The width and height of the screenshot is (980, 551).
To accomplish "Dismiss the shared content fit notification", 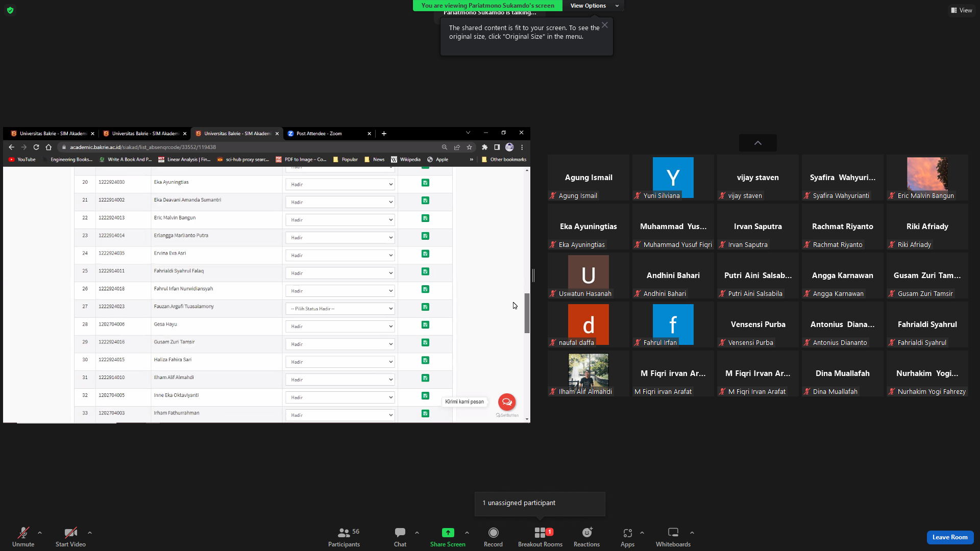I will tap(605, 25).
